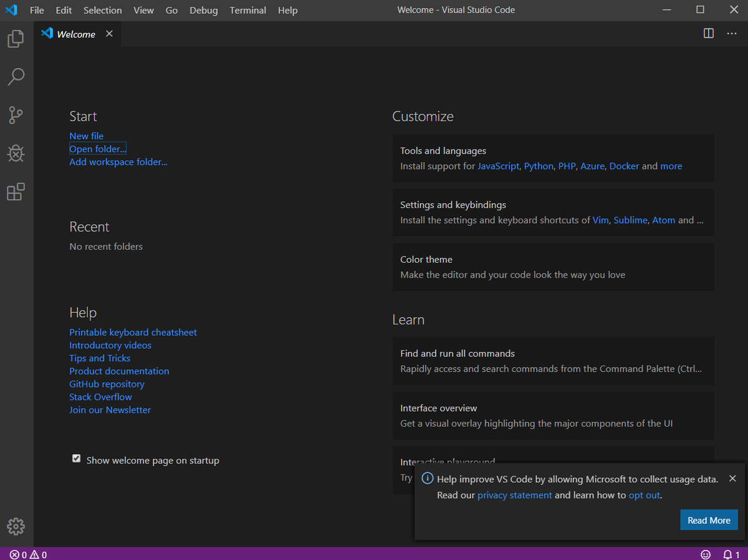748x560 pixels.
Task: Open the File menu
Action: pyautogui.click(x=37, y=10)
